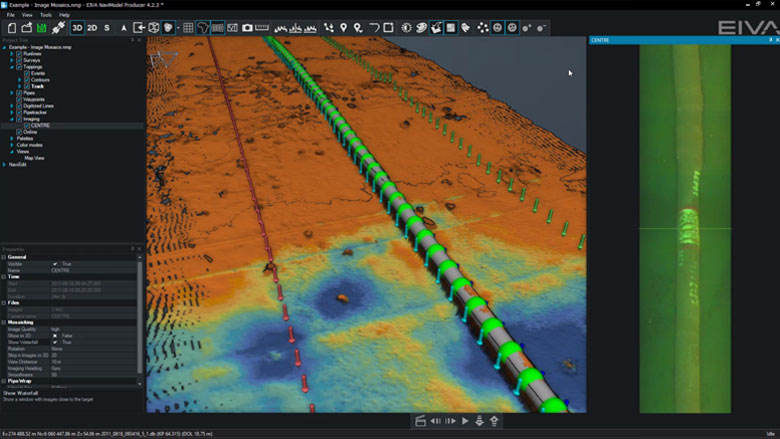Image resolution: width=780 pixels, height=439 pixels.
Task: Select the Map View tree item
Action: 34,158
